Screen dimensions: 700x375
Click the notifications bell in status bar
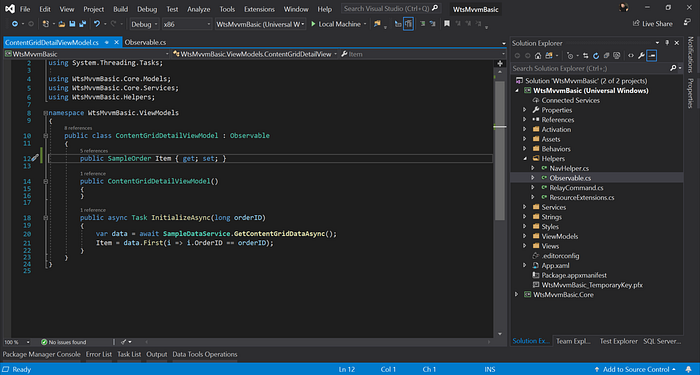point(688,369)
